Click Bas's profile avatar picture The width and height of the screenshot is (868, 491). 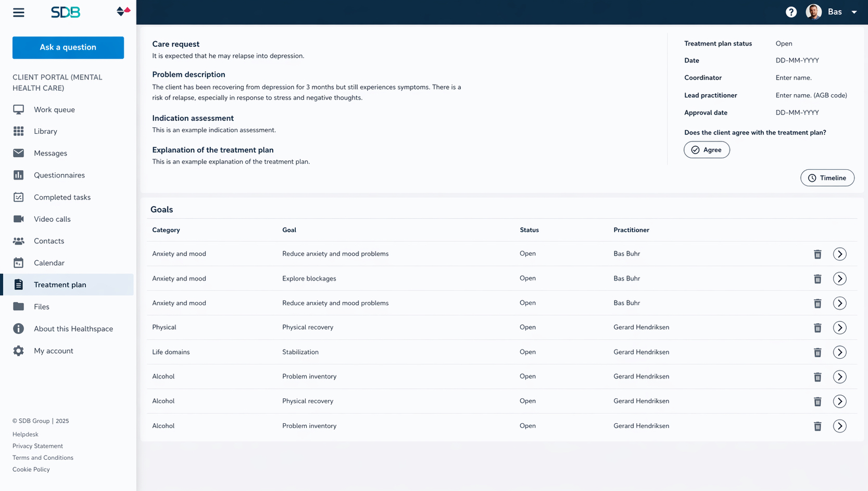tap(813, 12)
